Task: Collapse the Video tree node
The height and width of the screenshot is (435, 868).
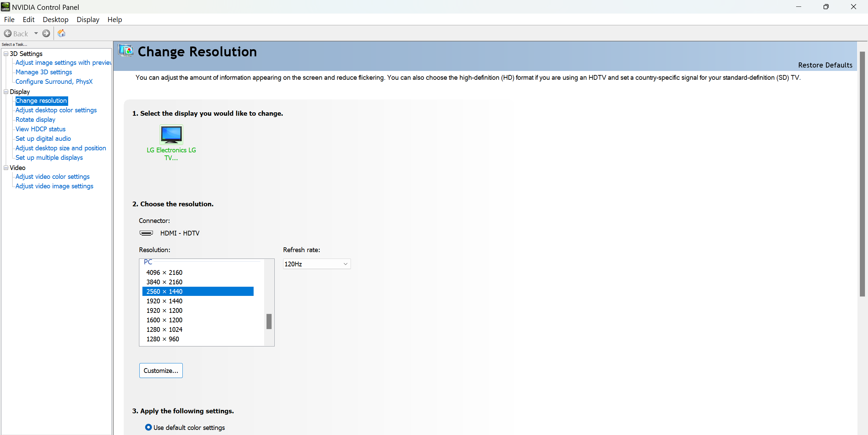Action: click(6, 168)
